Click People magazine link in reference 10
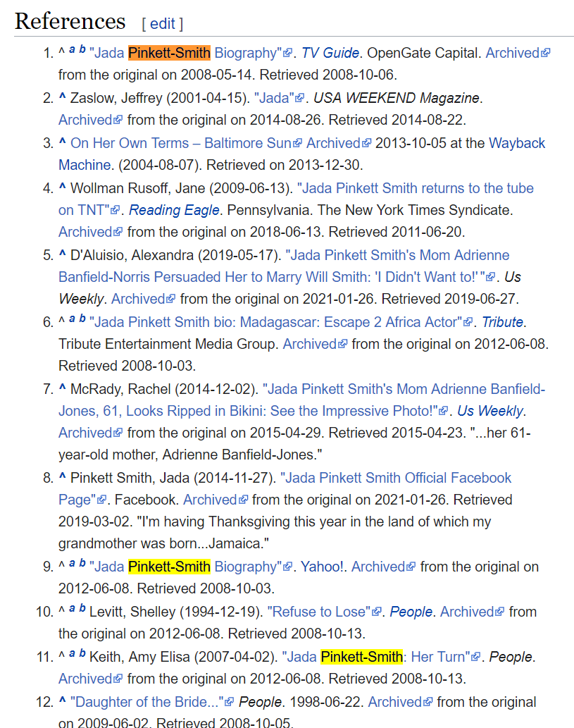This screenshot has height=728, width=574. 411,612
